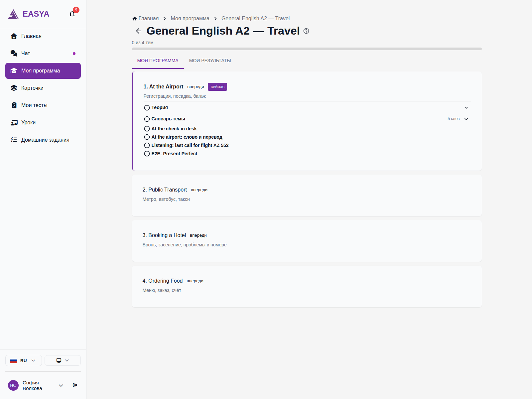Toggle the Словарь темы circle
Image resolution: width=532 pixels, height=399 pixels.
(147, 119)
